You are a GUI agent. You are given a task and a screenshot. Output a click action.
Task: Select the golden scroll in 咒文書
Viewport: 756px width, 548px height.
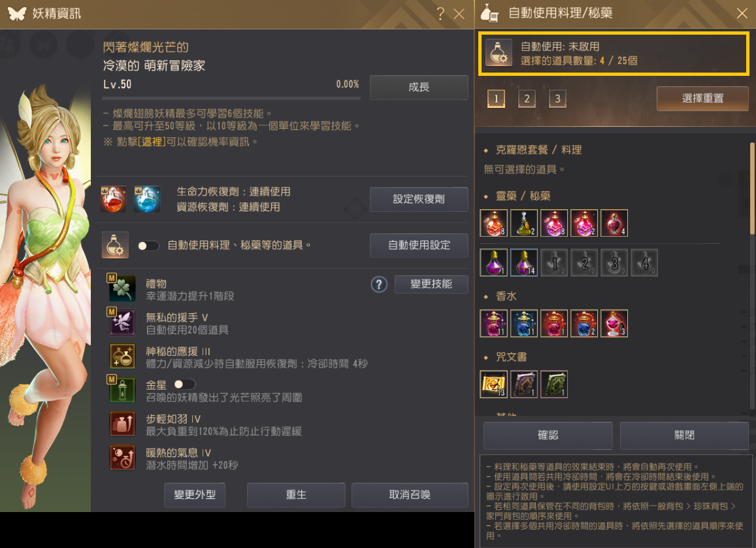(x=494, y=384)
